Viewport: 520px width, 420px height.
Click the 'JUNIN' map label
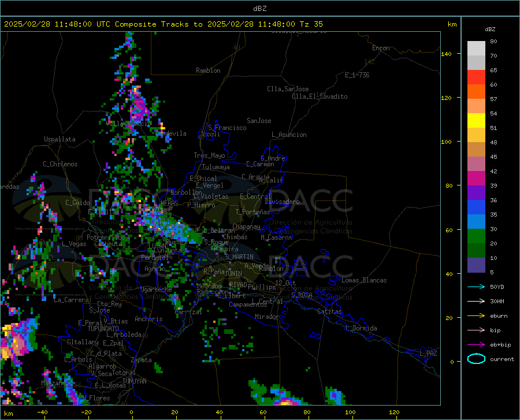[233, 273]
